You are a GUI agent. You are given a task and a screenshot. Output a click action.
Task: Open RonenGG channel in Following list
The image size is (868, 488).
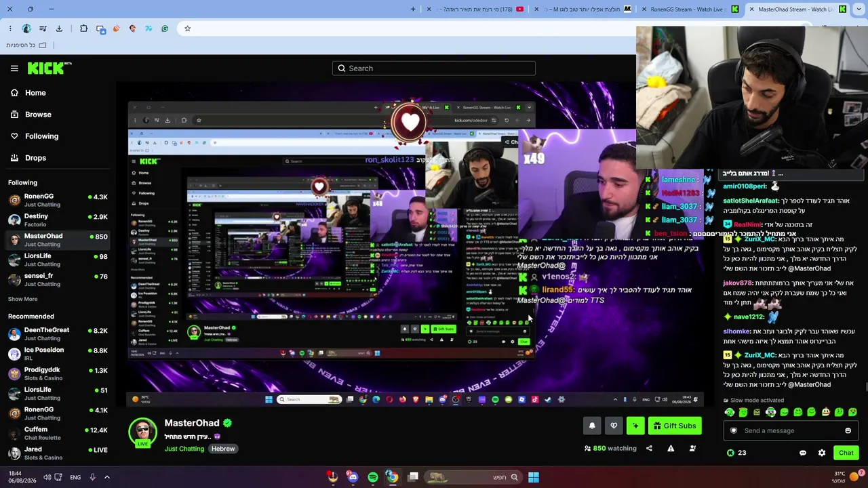(58, 200)
